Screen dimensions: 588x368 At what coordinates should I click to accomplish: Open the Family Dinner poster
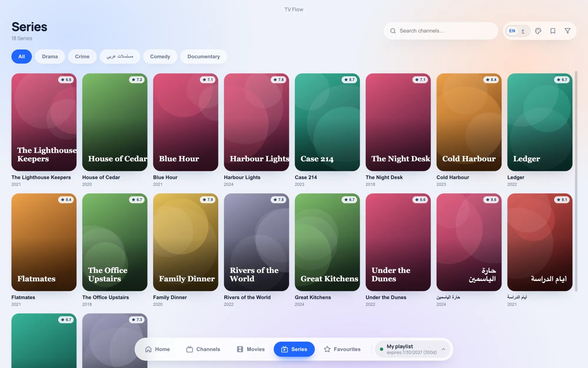click(x=186, y=242)
